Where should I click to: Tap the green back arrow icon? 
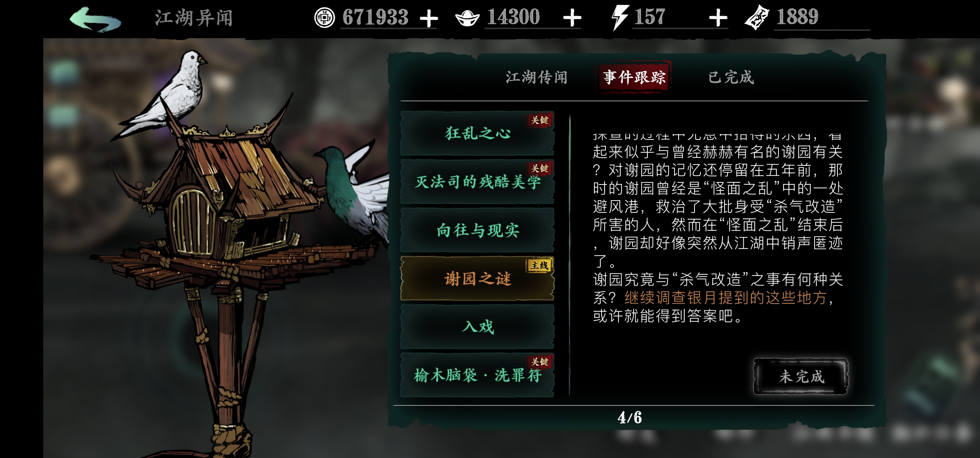point(95,19)
